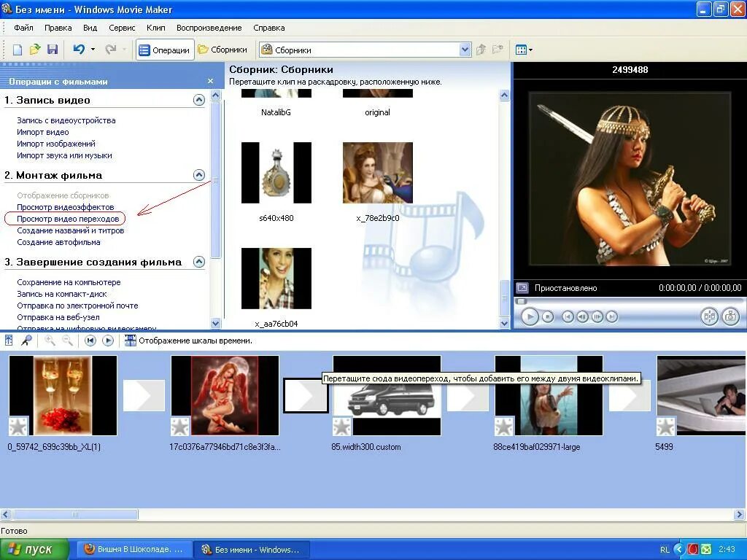Select the s640x480 bottle clip thumbnail
This screenshot has width=747, height=560.
click(276, 172)
